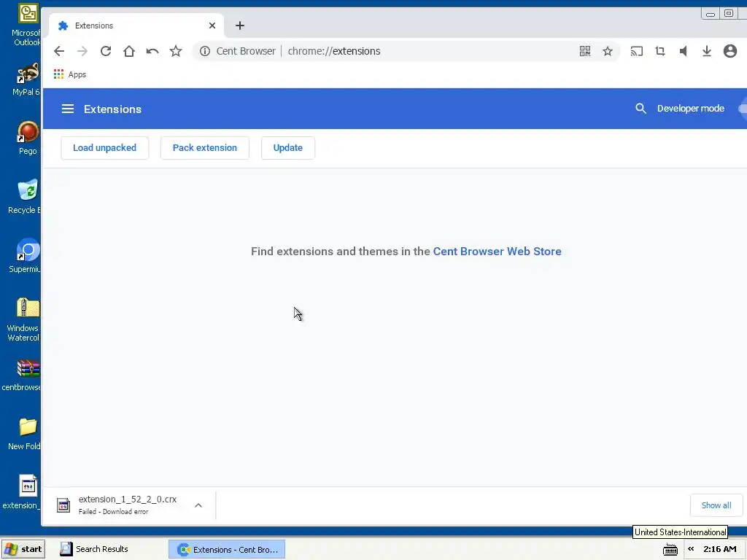Image resolution: width=747 pixels, height=560 pixels.
Task: Expand options for extension_1_52_2_0.crx download
Action: 198,505
